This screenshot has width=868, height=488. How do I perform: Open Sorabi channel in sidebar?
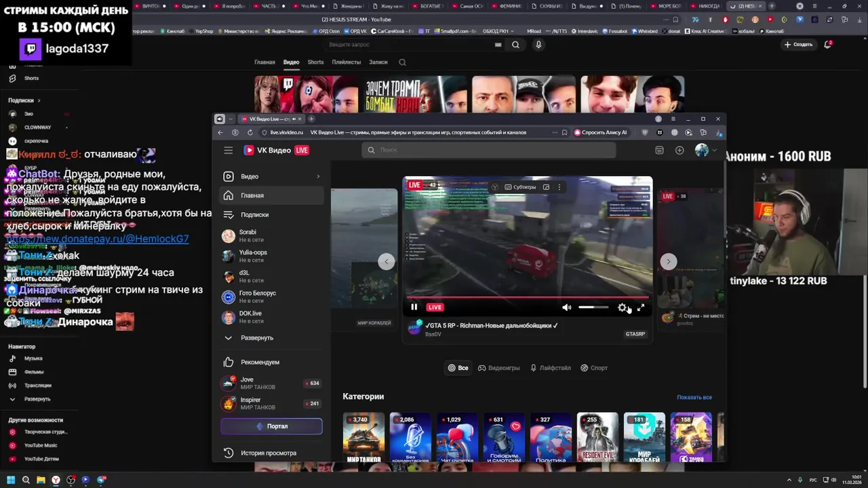[x=271, y=236]
